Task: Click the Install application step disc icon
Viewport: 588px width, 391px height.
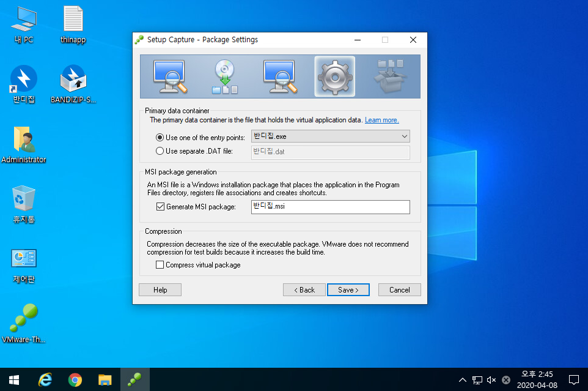Action: point(224,76)
